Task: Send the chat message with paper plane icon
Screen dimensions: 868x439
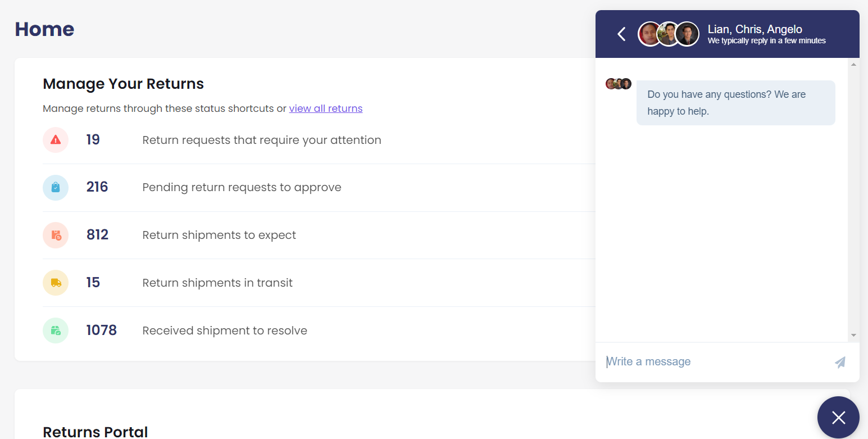Action: [840, 362]
